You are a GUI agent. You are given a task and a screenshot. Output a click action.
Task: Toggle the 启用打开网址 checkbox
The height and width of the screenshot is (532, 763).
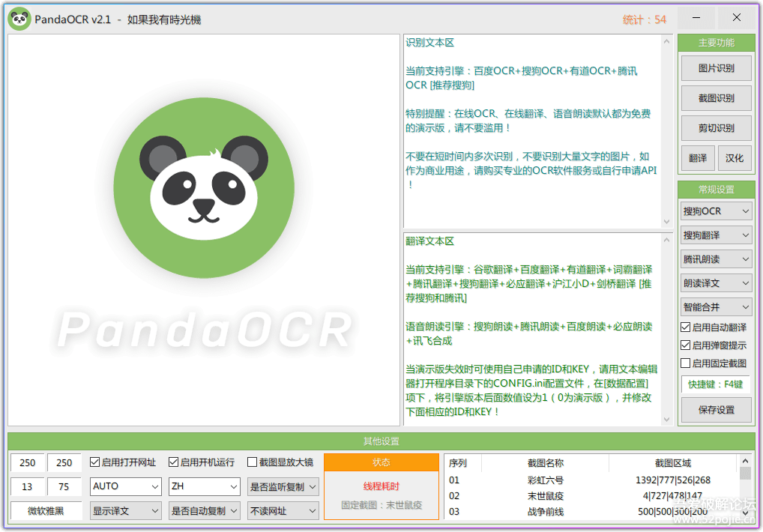click(x=95, y=462)
